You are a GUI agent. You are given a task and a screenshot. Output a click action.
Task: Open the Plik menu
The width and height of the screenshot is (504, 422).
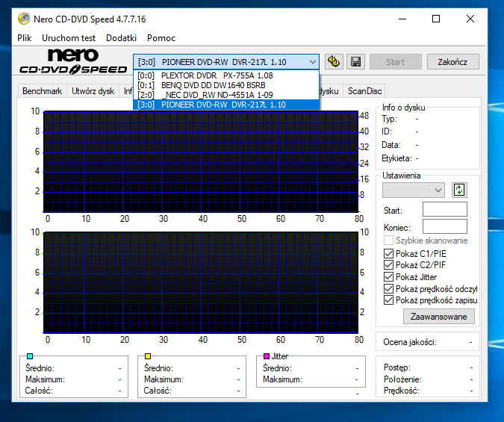coord(25,38)
